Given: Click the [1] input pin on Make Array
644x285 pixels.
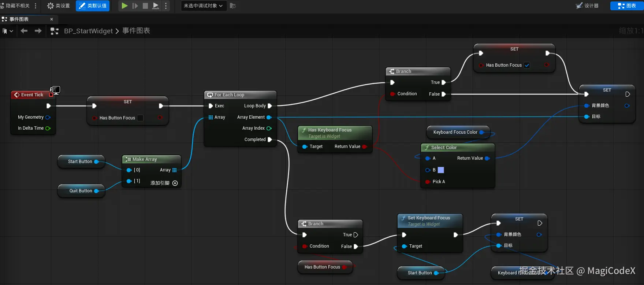Looking at the screenshot, I should (129, 181).
